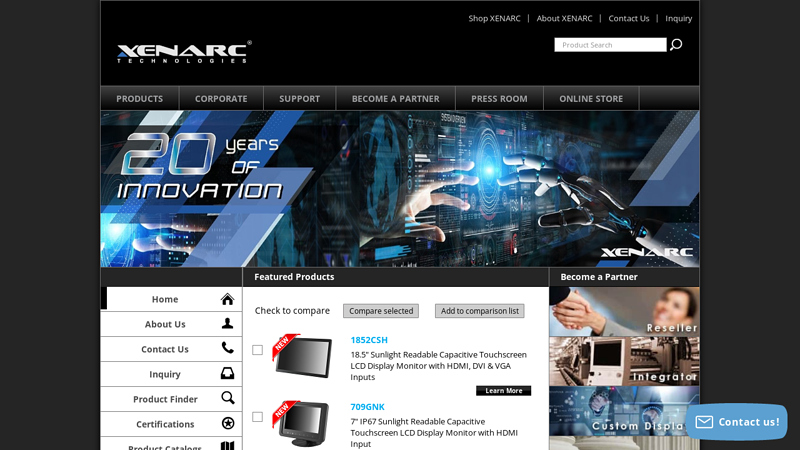This screenshot has width=800, height=450.
Task: Open the Contact us! chat widget
Action: point(737,422)
